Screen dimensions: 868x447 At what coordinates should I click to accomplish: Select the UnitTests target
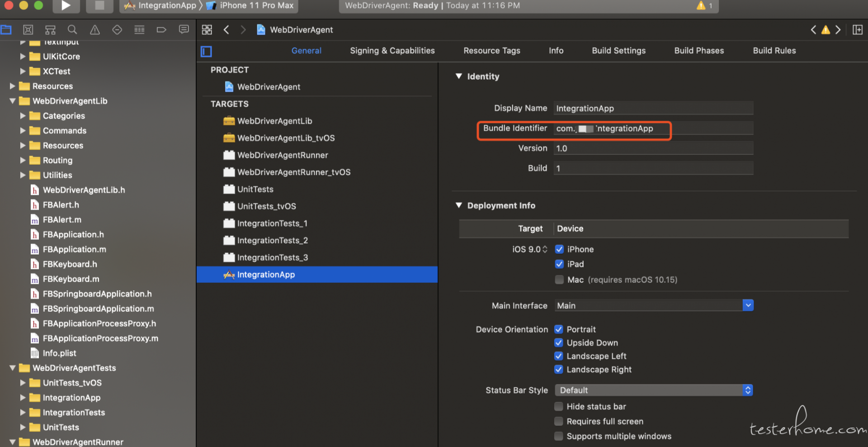249,189
